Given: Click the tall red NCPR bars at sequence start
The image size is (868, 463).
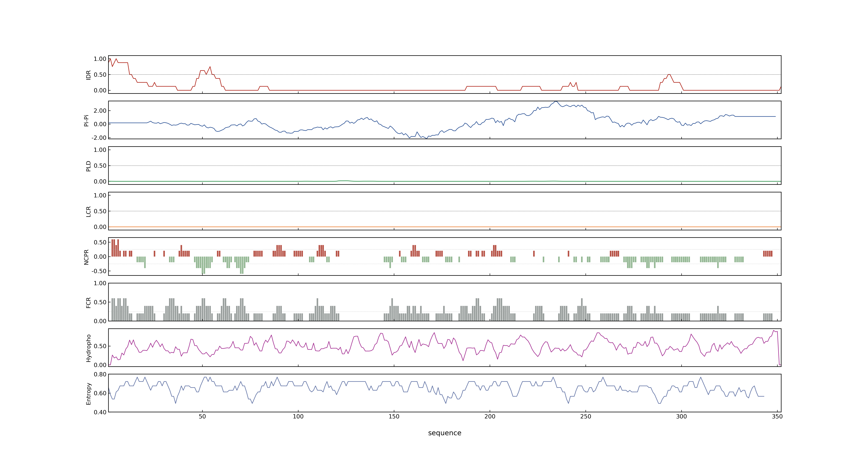Looking at the screenshot, I should [115, 248].
